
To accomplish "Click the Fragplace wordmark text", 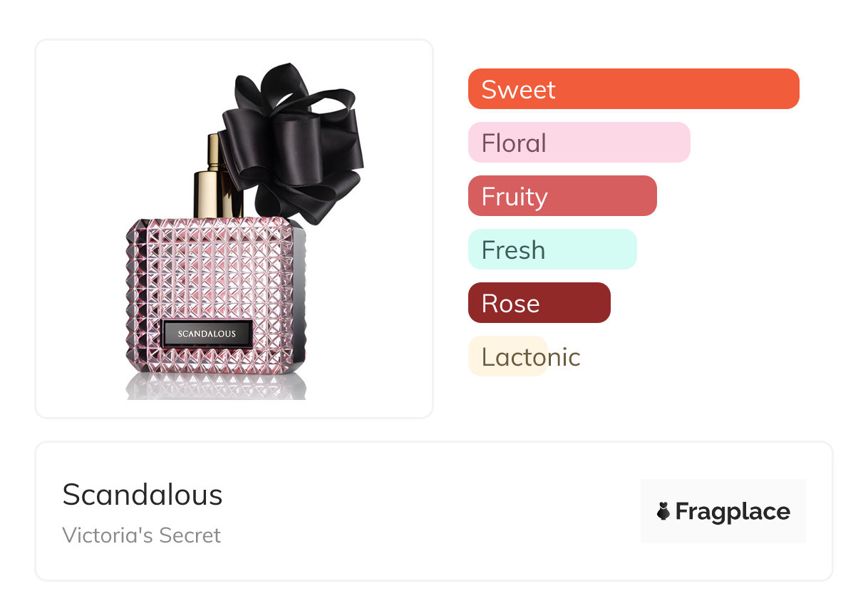I will coord(733,511).
